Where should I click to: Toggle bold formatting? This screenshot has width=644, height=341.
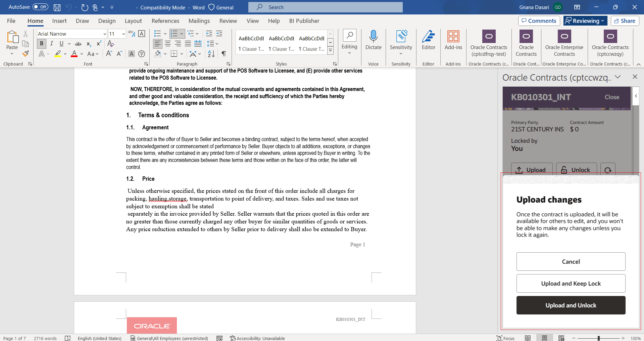coord(41,44)
